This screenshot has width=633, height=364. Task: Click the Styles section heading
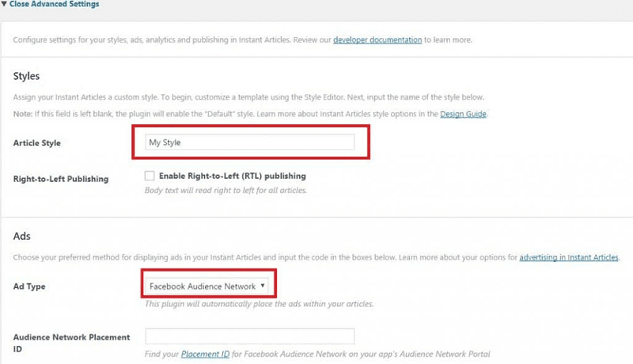click(27, 76)
